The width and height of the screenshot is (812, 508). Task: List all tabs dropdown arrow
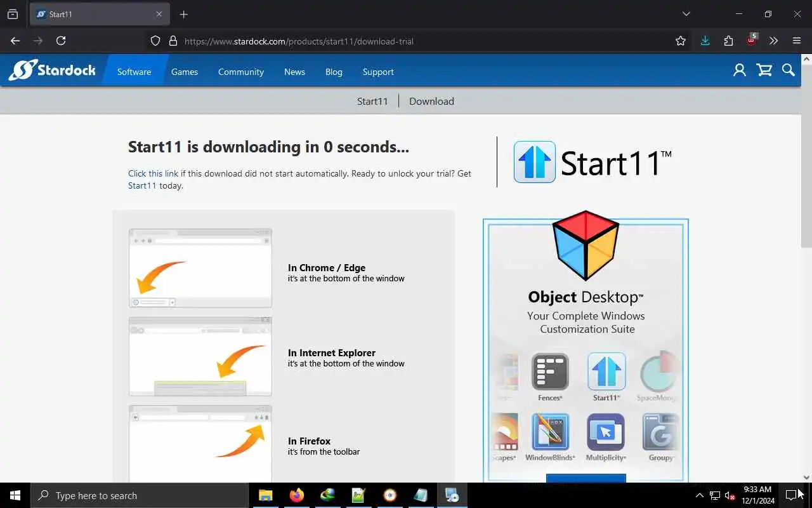coord(686,14)
